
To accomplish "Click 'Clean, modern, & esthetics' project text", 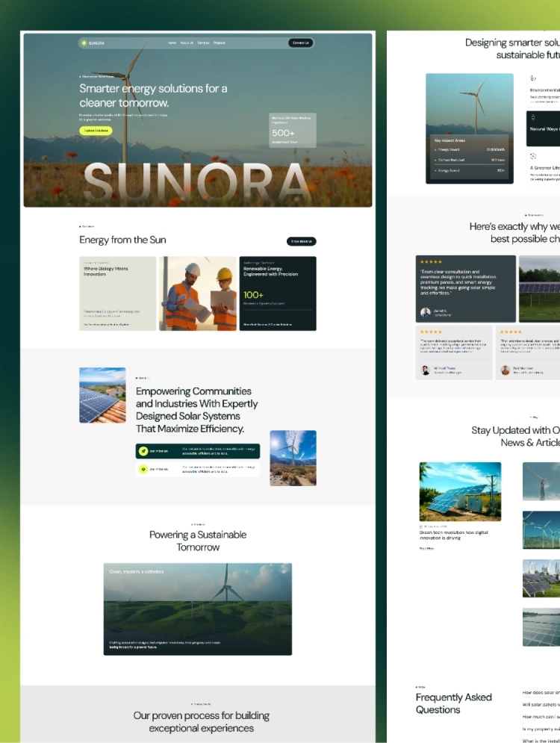I will tap(137, 571).
